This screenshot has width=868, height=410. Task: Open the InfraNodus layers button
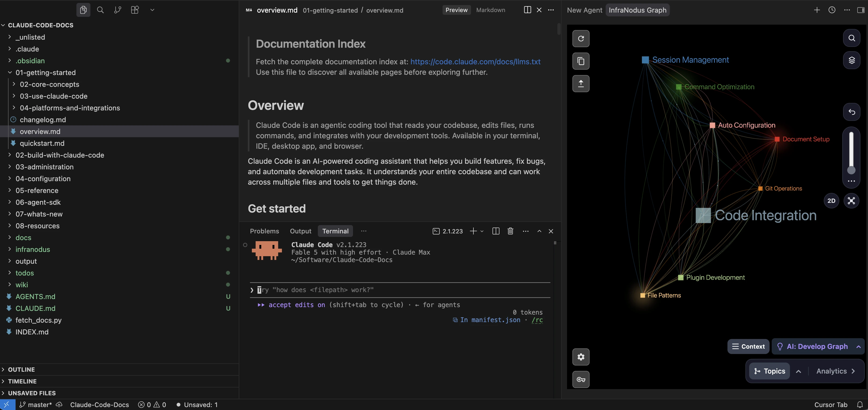click(x=851, y=60)
